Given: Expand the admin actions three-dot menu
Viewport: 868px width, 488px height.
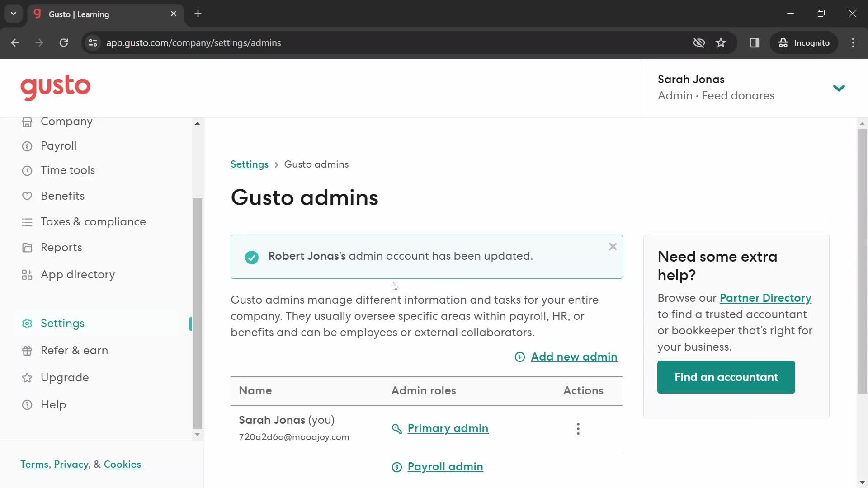Looking at the screenshot, I should pyautogui.click(x=578, y=428).
